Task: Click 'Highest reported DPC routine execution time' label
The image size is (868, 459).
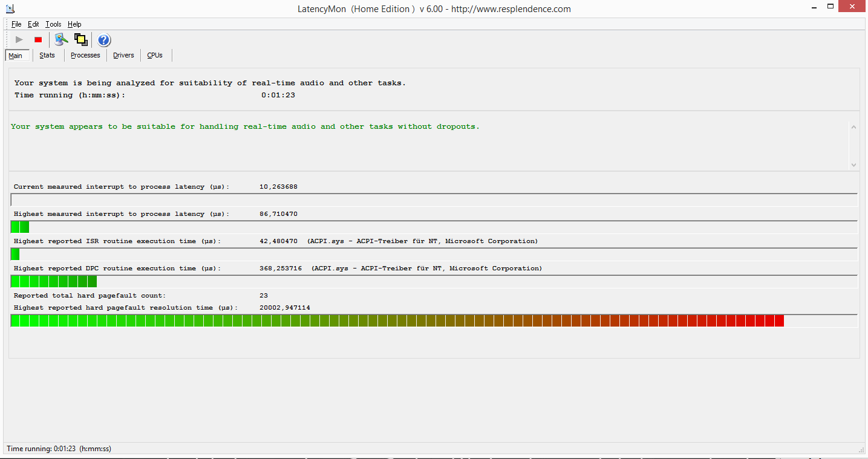Action: [x=117, y=269]
